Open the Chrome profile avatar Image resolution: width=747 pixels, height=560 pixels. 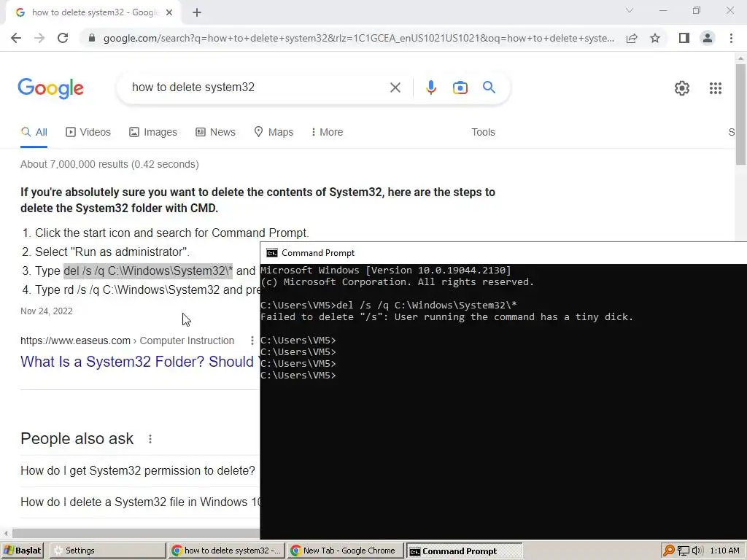(x=708, y=38)
